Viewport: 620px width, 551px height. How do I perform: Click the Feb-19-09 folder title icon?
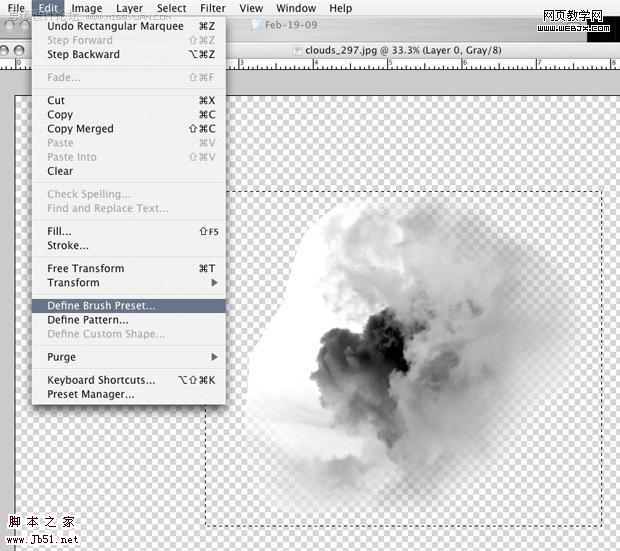click(x=257, y=25)
